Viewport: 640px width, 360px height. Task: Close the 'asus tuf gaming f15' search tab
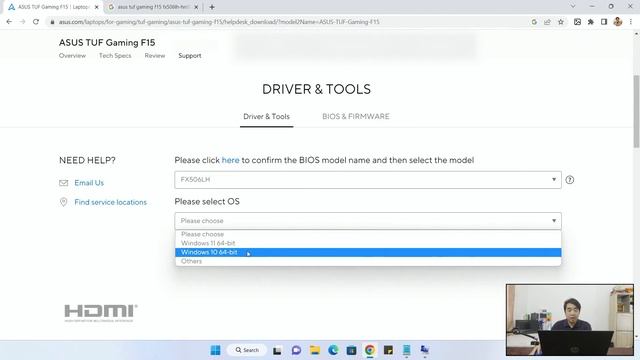(196, 7)
